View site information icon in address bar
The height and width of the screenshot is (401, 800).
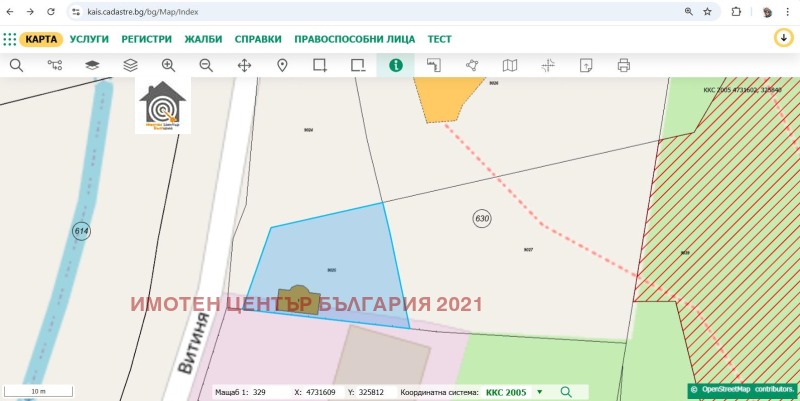pos(76,12)
